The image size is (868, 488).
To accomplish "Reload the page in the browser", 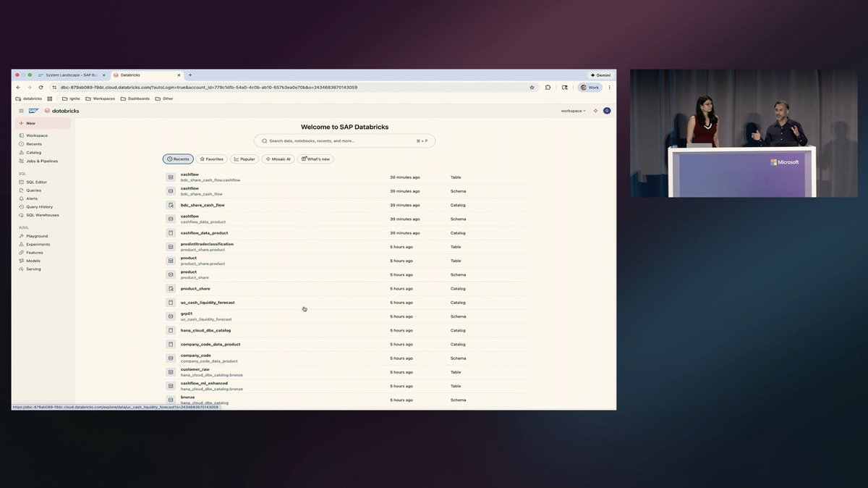I will pos(41,87).
